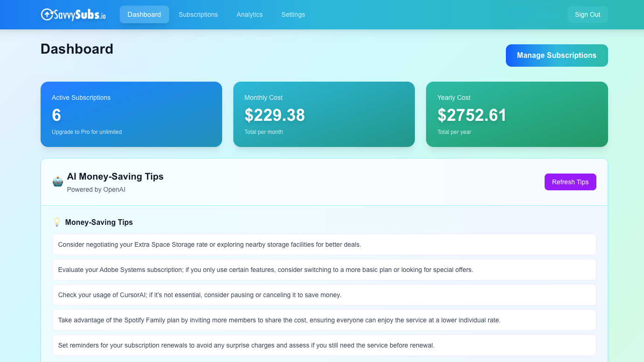Click the Adobe Systems subscription tip
This screenshot has height=362, width=644.
(324, 269)
